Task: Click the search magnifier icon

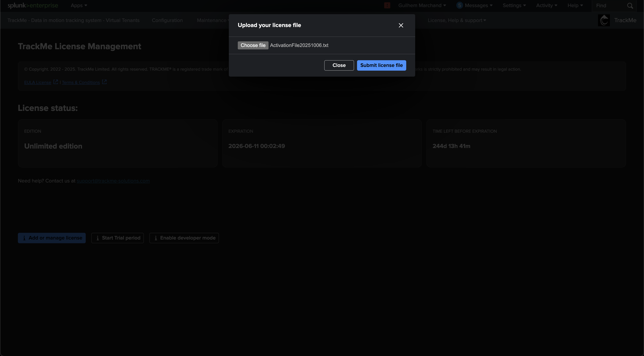Action: [630, 6]
